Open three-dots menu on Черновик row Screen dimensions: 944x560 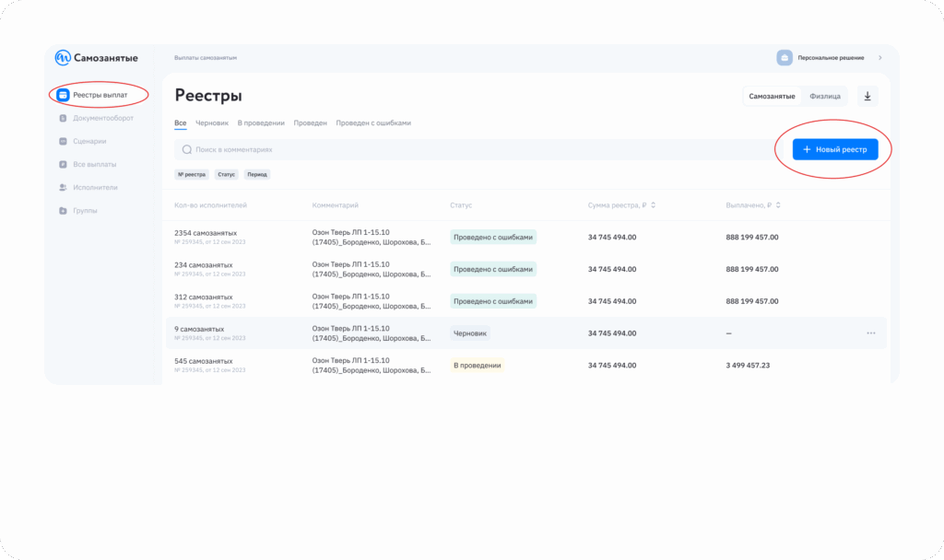870,333
